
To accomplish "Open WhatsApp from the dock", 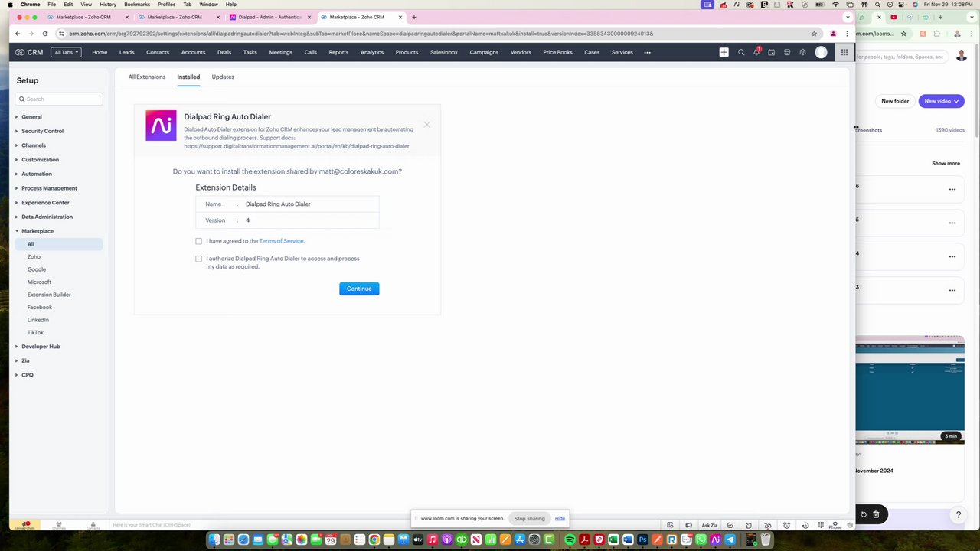I will click(x=701, y=540).
